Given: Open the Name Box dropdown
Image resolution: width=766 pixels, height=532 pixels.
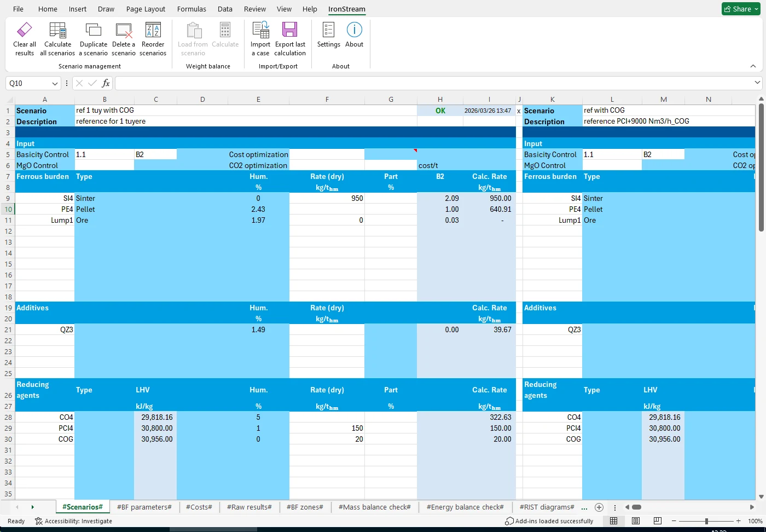Looking at the screenshot, I should pos(56,83).
